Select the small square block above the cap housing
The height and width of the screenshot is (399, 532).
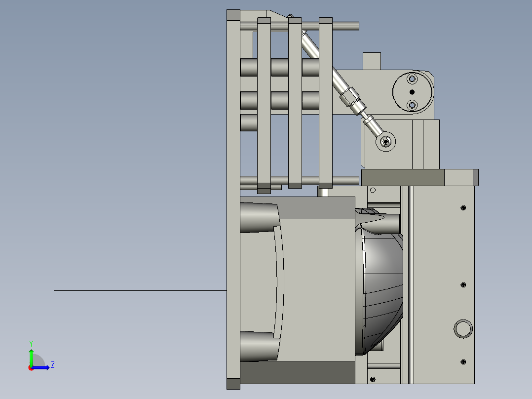click(372, 61)
